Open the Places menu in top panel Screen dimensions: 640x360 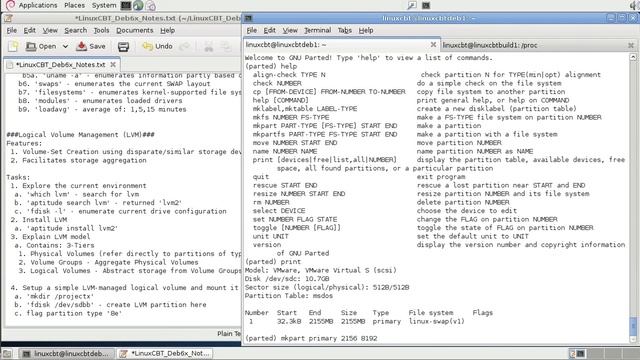click(x=75, y=5)
